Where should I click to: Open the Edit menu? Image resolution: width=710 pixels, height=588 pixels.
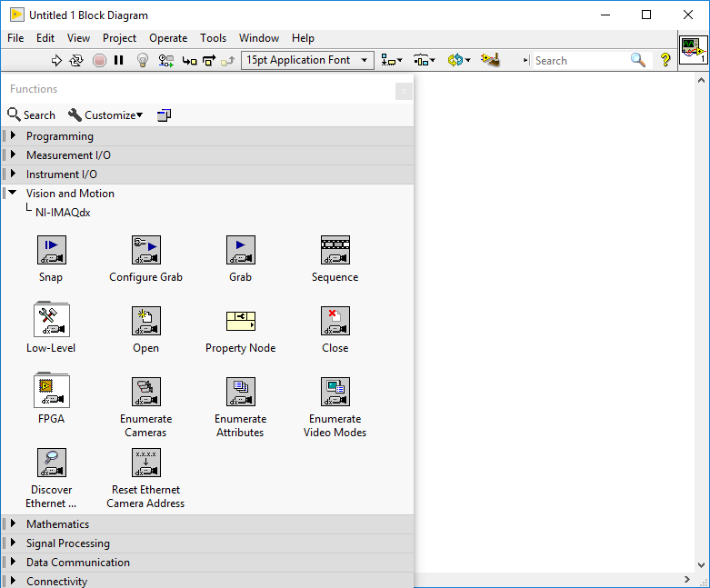click(45, 38)
